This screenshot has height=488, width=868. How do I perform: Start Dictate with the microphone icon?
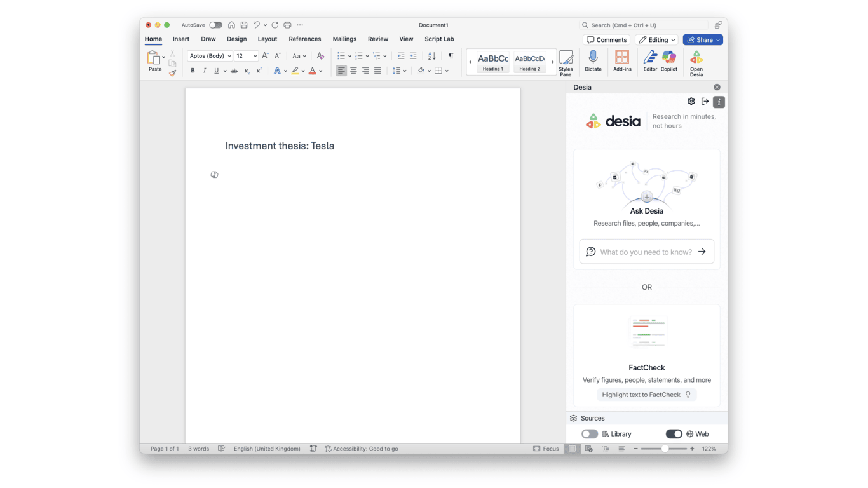tap(593, 61)
